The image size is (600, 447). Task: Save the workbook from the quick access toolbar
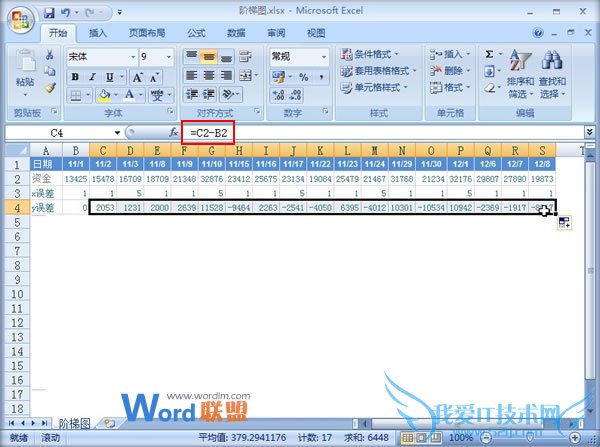point(49,13)
